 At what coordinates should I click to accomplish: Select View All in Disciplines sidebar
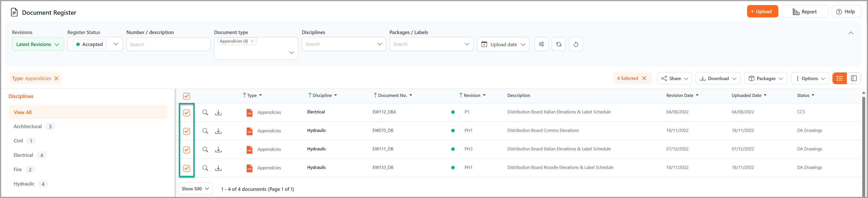point(88,112)
